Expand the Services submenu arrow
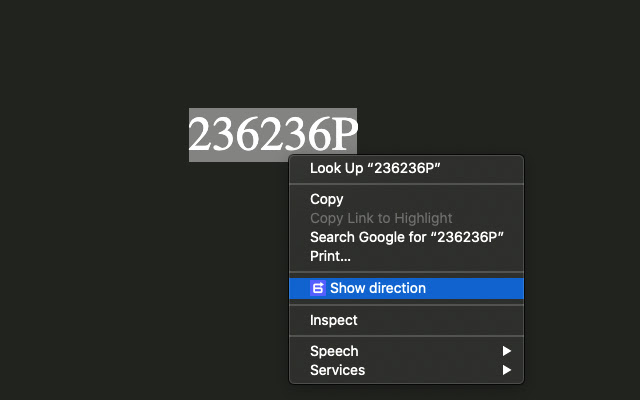This screenshot has width=640, height=400. click(507, 370)
